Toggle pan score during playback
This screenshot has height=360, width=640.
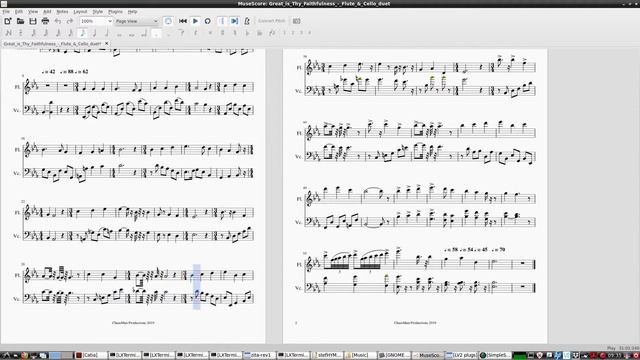(234, 21)
